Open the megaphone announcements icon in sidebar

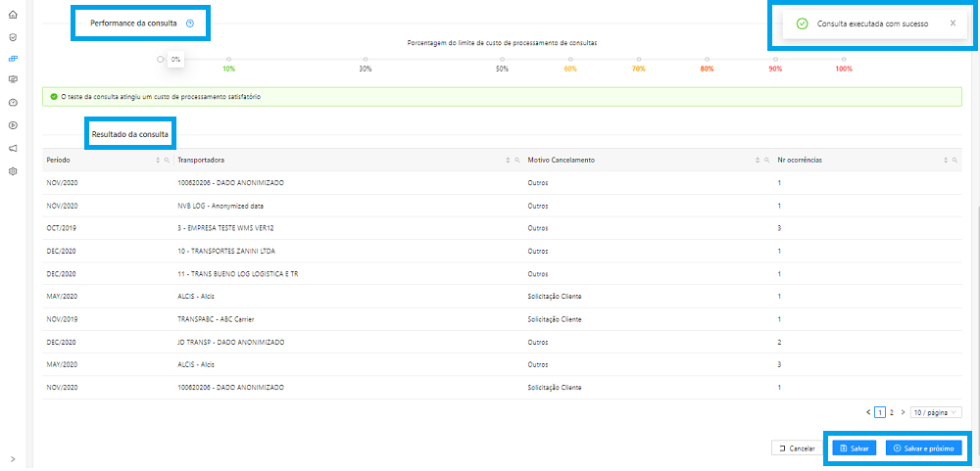coord(13,149)
